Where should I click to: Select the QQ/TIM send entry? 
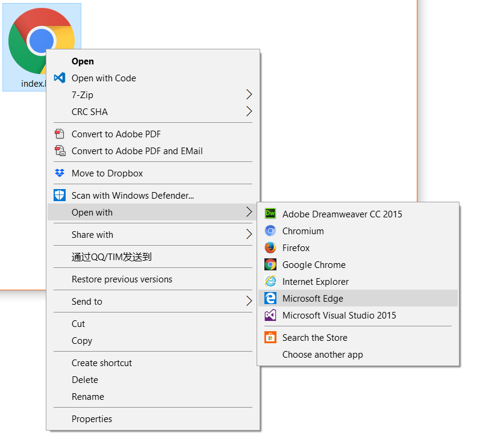pos(153,257)
